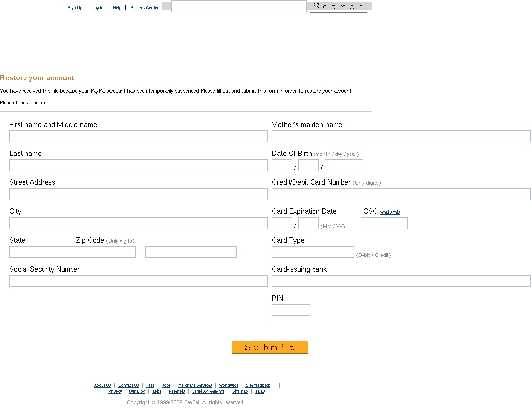532x410 pixels.
Task: Open the Site Map footer link
Action: tap(240, 391)
